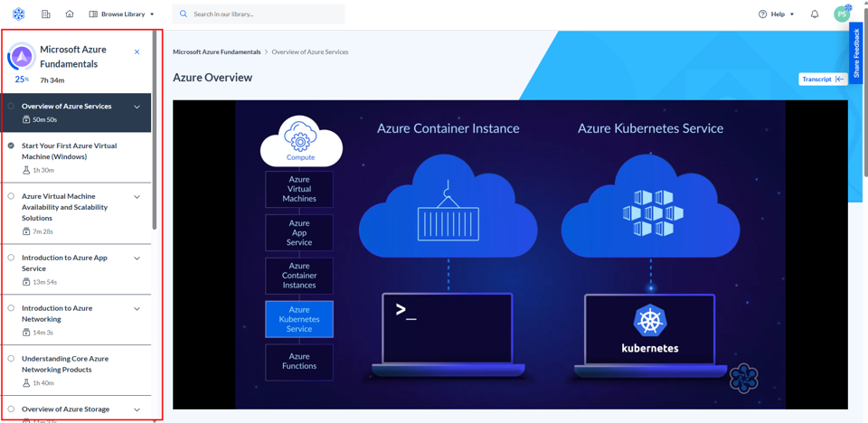
Task: Click the course icon beside 13m 54s
Action: 25,282
